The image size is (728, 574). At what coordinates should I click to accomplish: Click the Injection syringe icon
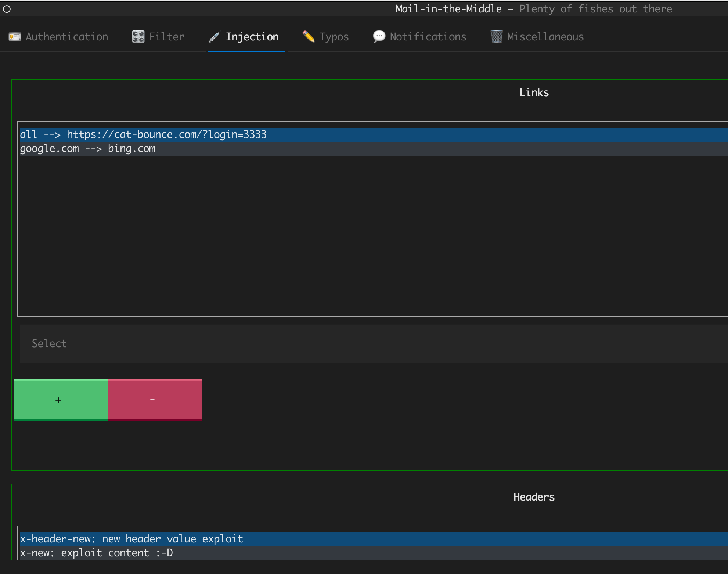click(214, 37)
